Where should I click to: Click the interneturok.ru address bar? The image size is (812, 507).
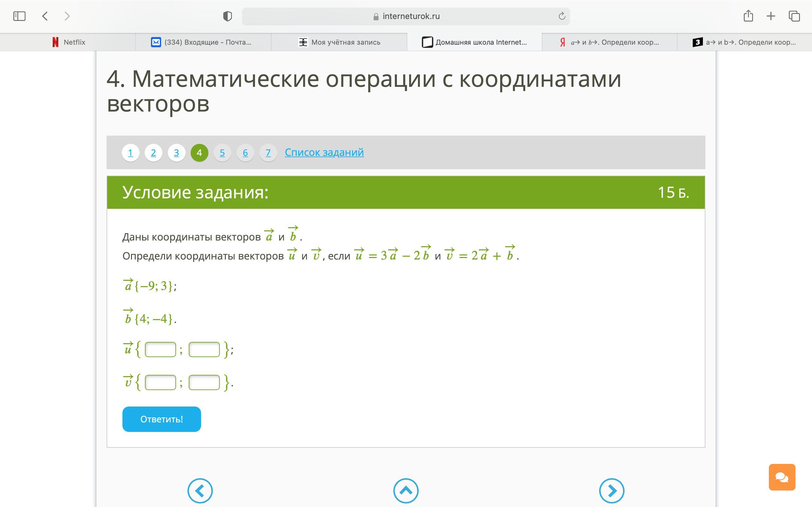click(406, 16)
